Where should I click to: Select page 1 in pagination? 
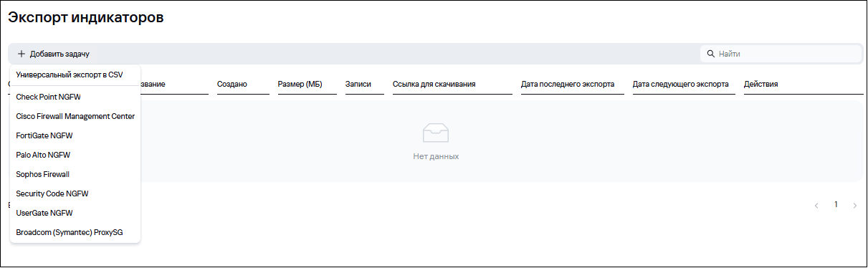(x=836, y=205)
